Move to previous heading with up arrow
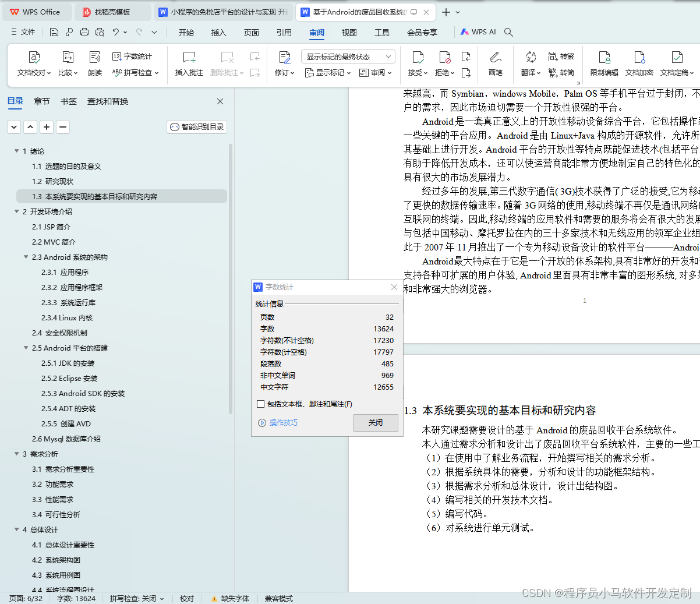 (30, 126)
